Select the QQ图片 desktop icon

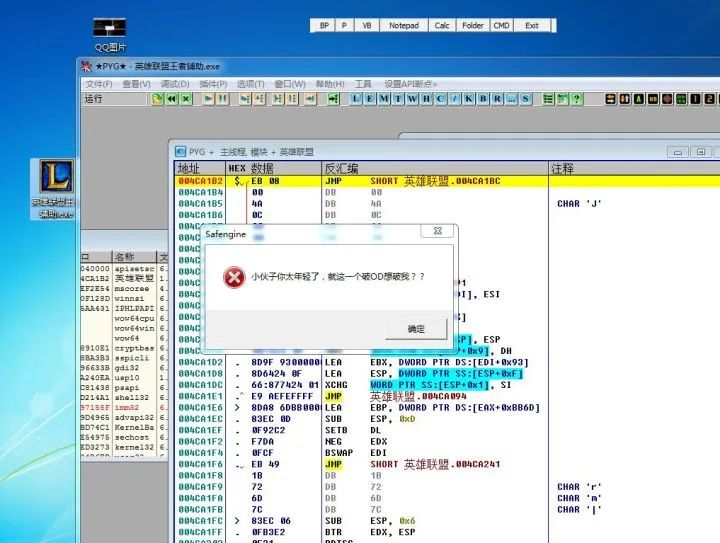click(110, 35)
